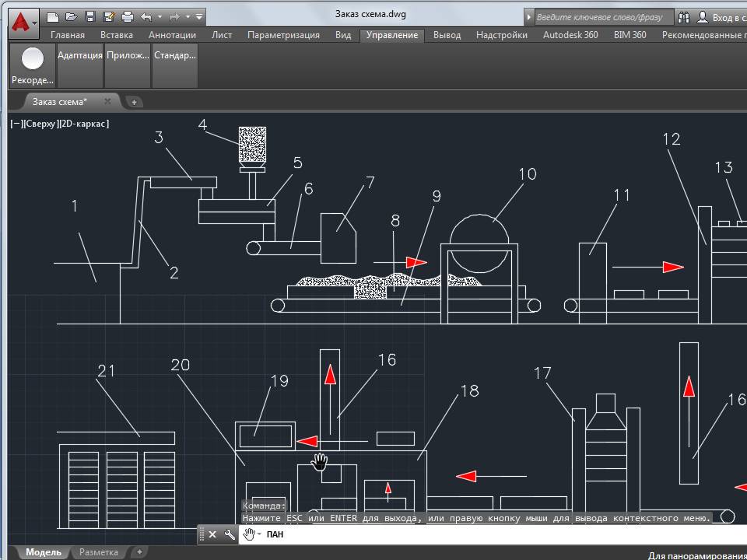Open the Redo history dropdown arrow
This screenshot has width=747, height=560.
[x=188, y=17]
